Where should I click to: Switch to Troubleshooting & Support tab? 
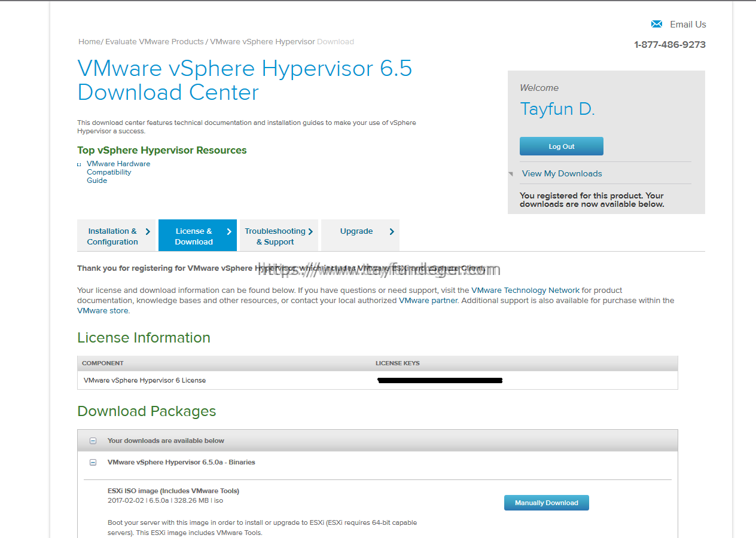(279, 236)
